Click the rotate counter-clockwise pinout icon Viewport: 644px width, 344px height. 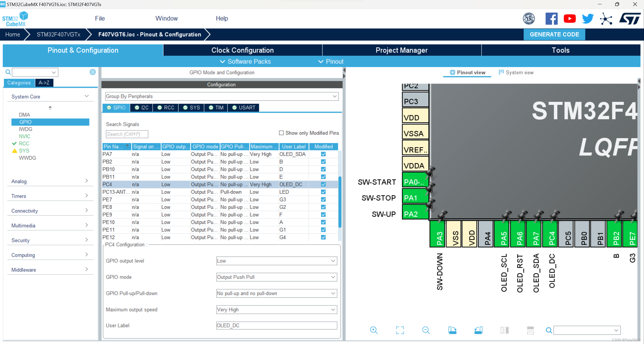pos(478,330)
